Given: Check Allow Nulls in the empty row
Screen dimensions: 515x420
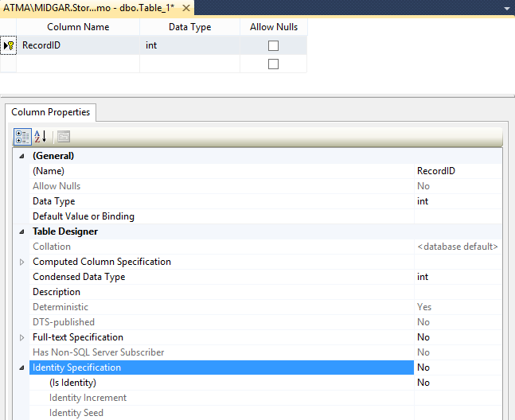Looking at the screenshot, I should pyautogui.click(x=273, y=64).
